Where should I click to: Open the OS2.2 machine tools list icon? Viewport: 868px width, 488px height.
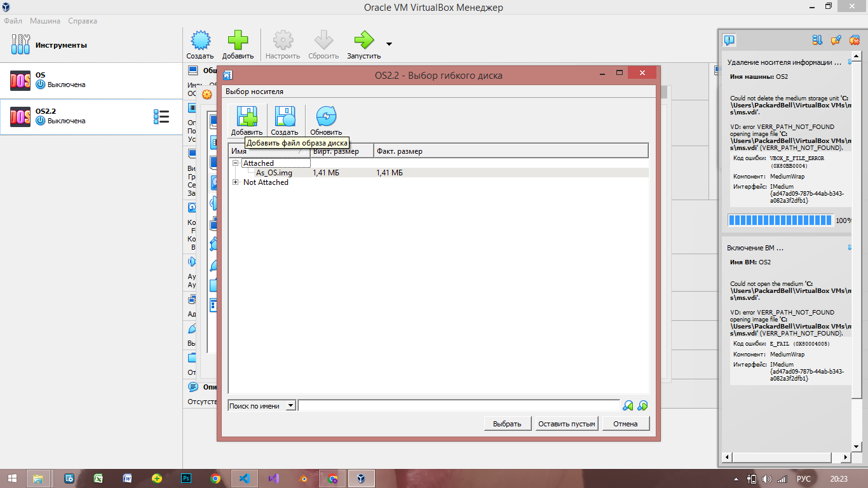(x=161, y=117)
